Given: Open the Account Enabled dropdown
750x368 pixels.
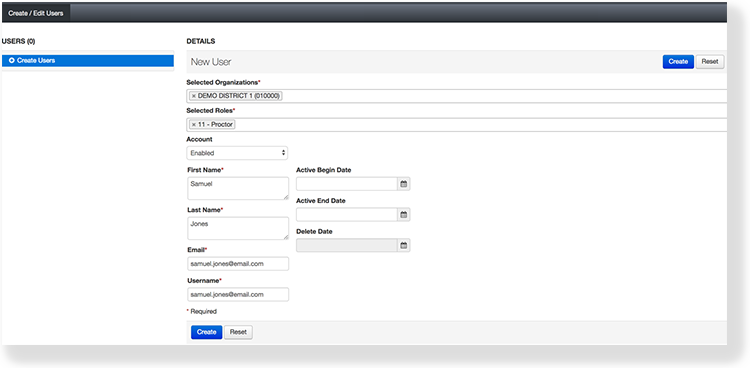Looking at the screenshot, I should tap(237, 153).
